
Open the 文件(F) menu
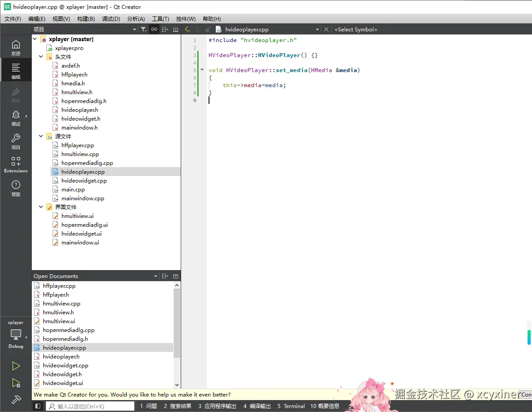click(13, 19)
